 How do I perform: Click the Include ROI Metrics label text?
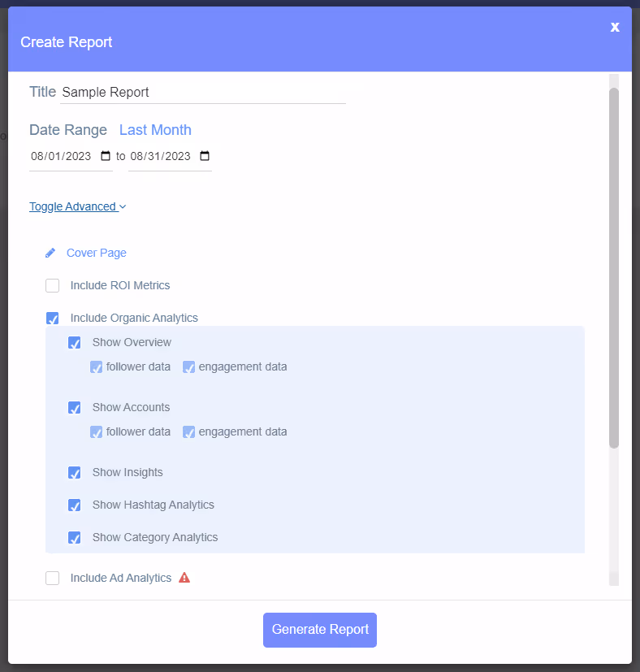tap(120, 285)
